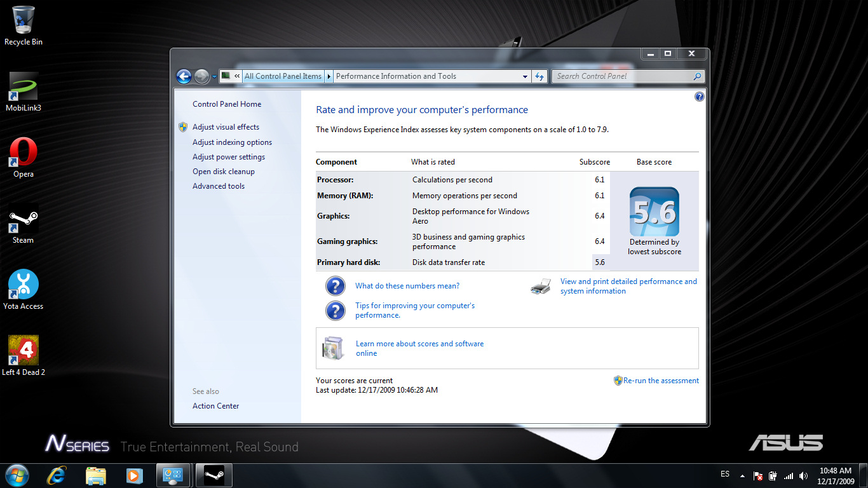Image resolution: width=868 pixels, height=488 pixels.
Task: Expand the address bar history dropdown
Action: [525, 76]
